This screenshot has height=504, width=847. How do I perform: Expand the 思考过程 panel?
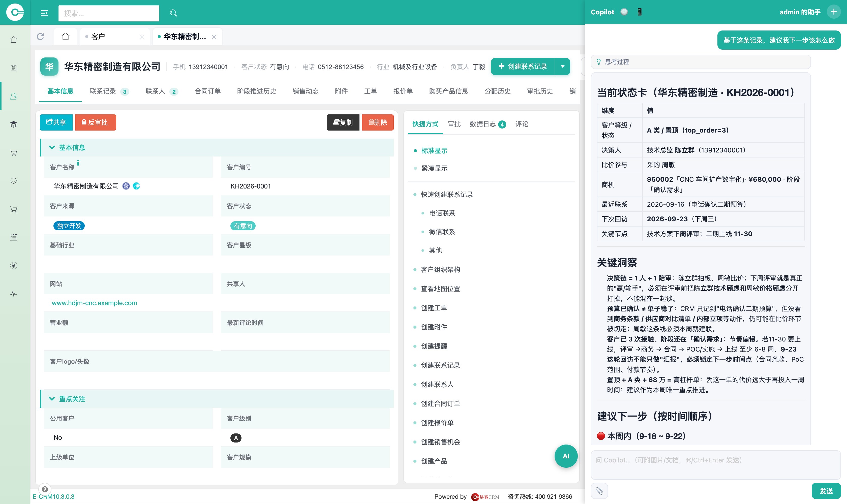coord(701,62)
